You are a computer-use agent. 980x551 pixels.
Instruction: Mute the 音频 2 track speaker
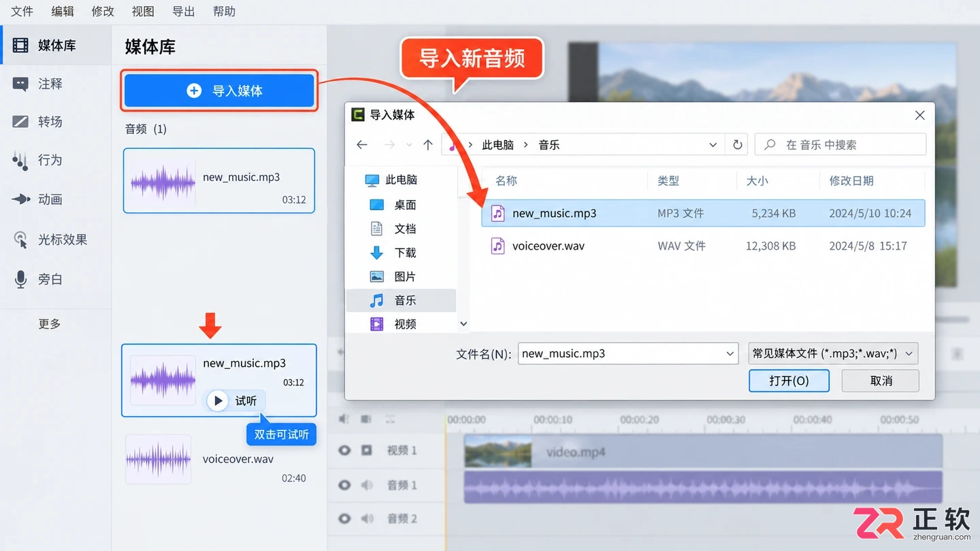(367, 518)
